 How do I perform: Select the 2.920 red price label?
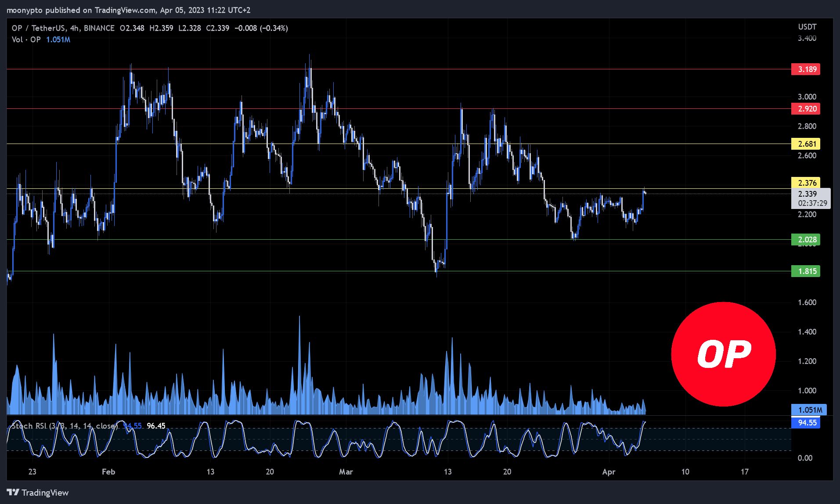tap(806, 109)
